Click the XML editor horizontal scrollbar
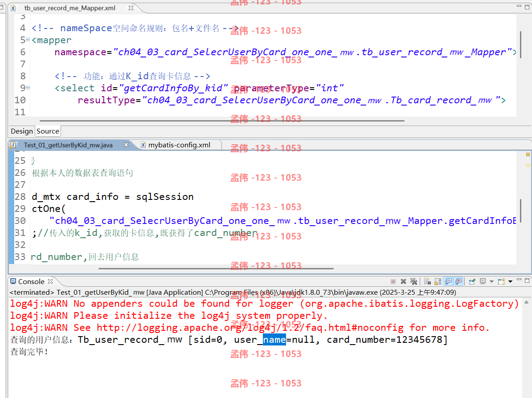The image size is (532, 398). coord(222,121)
